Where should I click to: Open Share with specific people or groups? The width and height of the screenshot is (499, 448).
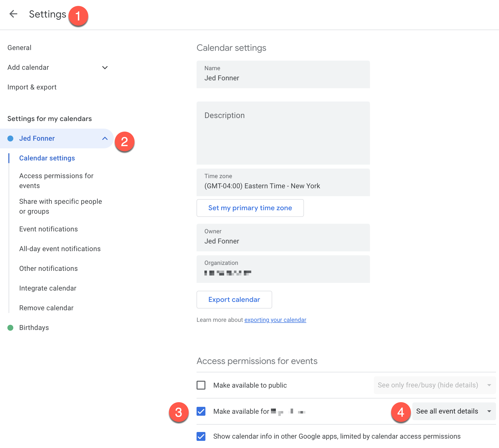[x=60, y=206]
